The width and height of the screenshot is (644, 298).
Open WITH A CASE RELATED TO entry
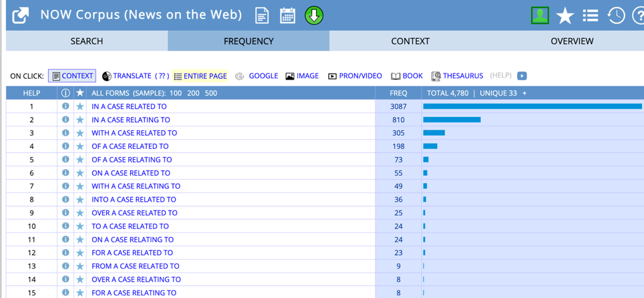pyautogui.click(x=134, y=133)
